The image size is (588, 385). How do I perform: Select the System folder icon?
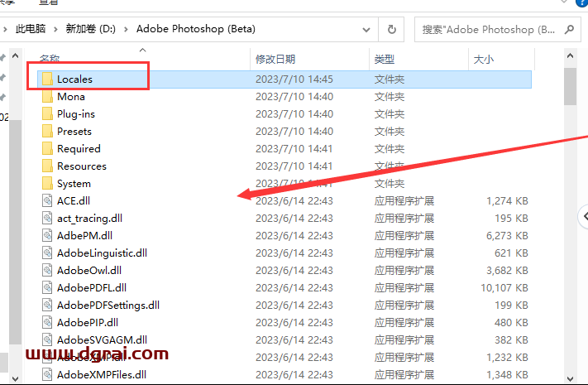(x=47, y=183)
